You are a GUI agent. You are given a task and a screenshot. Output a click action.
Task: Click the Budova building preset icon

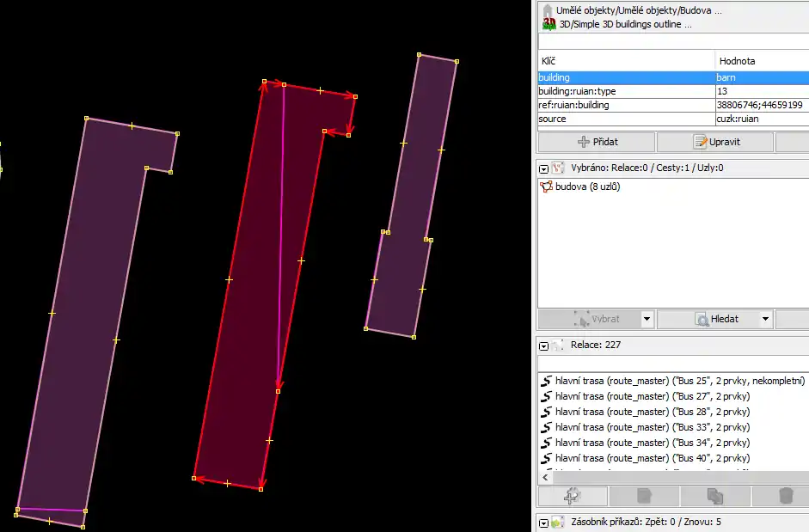[x=548, y=10]
